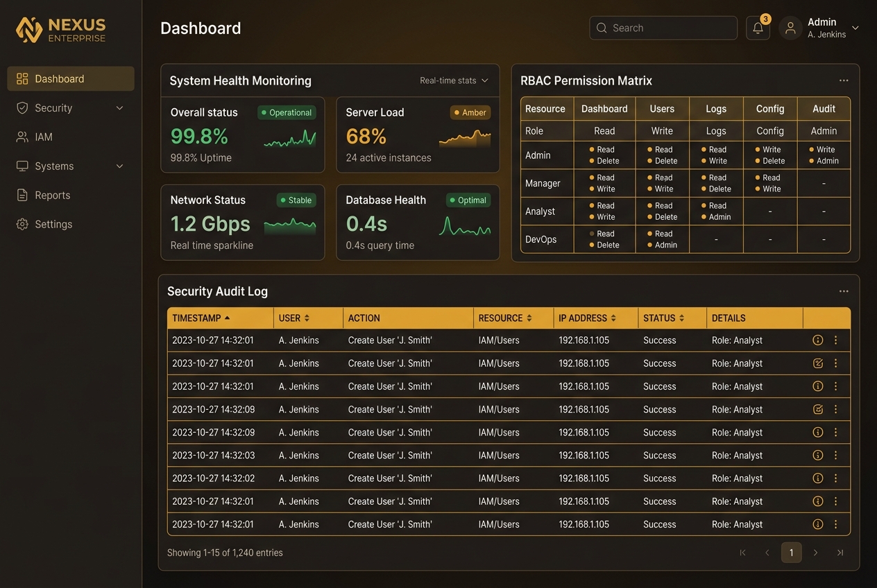877x588 pixels.
Task: Select the 2023-10-27 14:32:03 timestamp cell
Action: tap(213, 456)
